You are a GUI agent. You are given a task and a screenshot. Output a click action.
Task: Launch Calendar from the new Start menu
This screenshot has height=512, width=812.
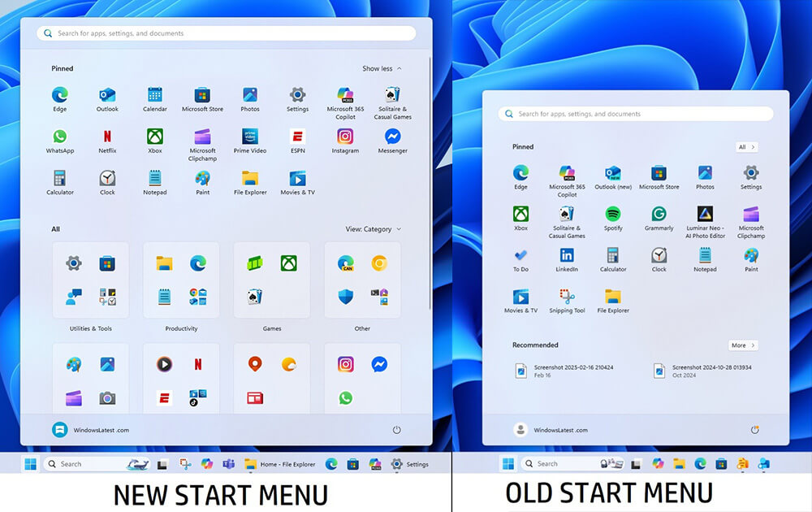click(155, 99)
